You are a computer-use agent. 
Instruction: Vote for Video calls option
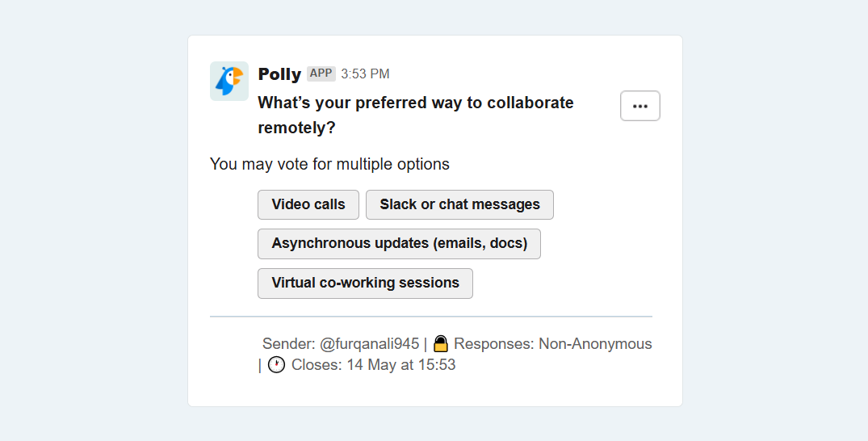coord(308,204)
